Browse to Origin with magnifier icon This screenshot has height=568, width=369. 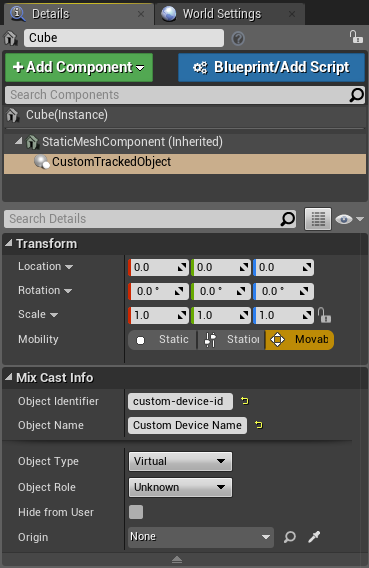[290, 537]
